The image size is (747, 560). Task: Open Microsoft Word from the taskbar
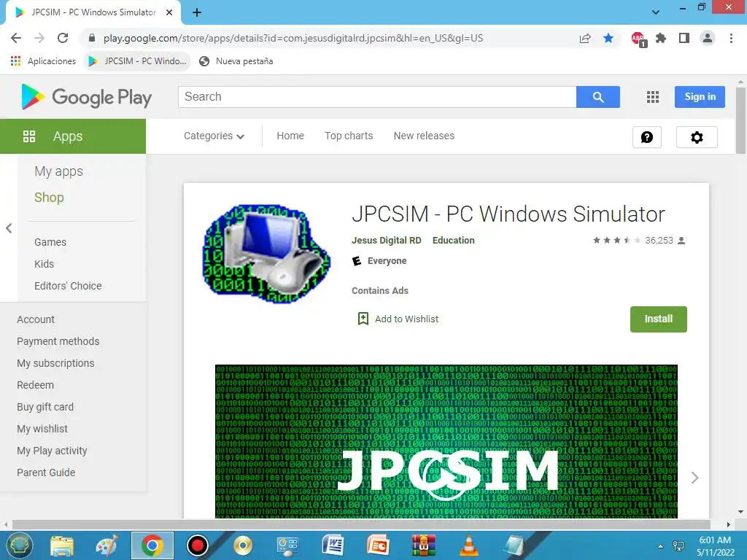333,545
